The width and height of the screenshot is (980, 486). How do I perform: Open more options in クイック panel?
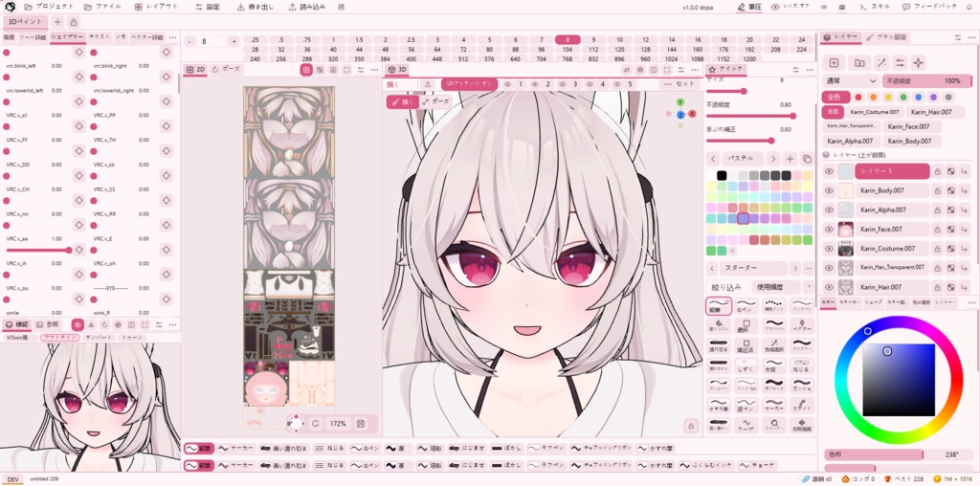[810, 69]
